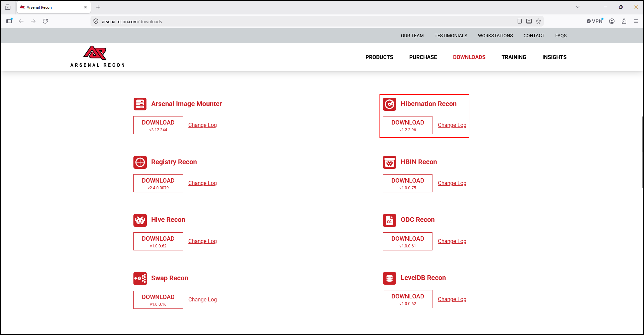Download Arsenal Image Mounter v3.12.344
The image size is (644, 335).
click(158, 125)
